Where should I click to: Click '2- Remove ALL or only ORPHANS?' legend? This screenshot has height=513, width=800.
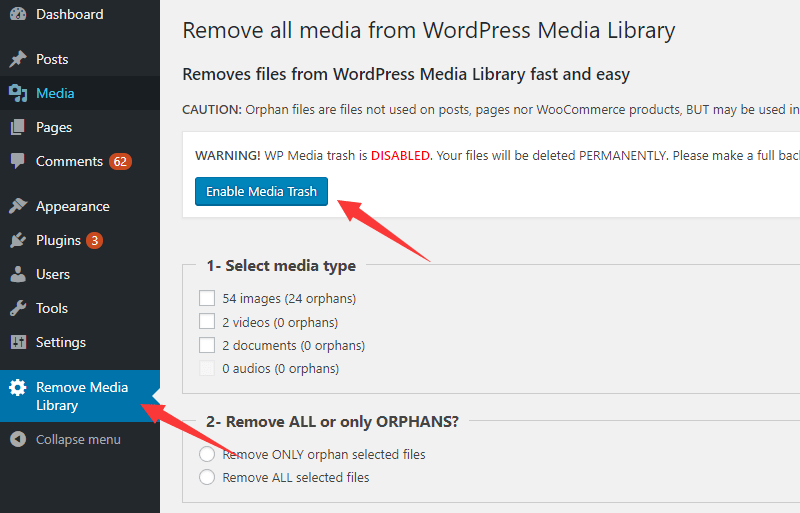(332, 422)
